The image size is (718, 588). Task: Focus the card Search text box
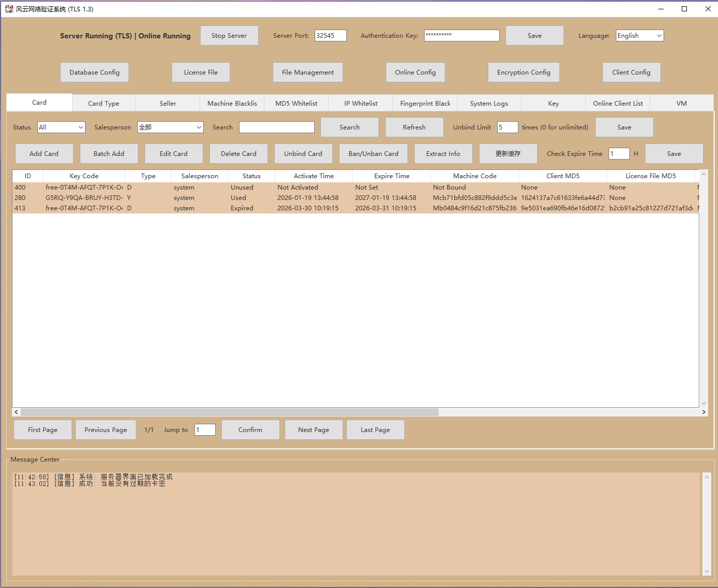[276, 127]
